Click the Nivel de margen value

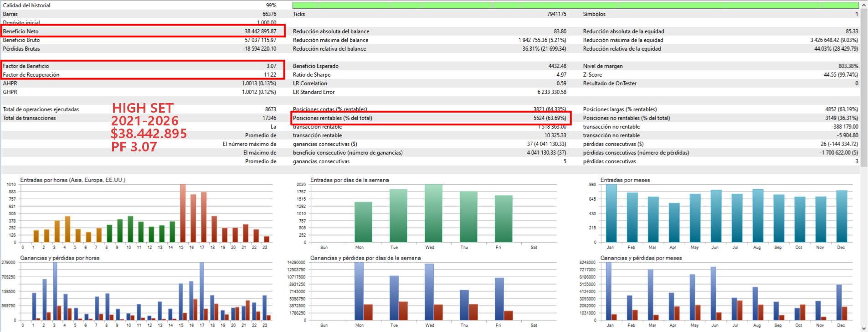coord(848,66)
